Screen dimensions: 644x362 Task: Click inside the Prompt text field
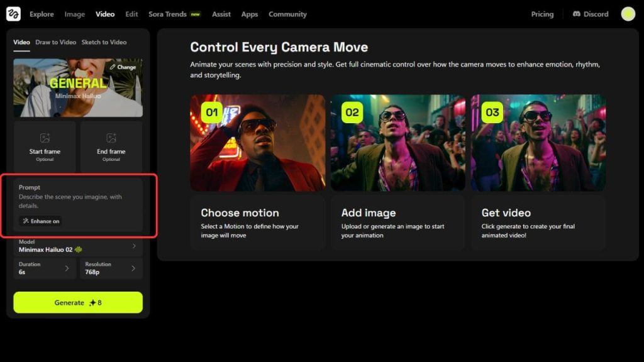point(78,201)
